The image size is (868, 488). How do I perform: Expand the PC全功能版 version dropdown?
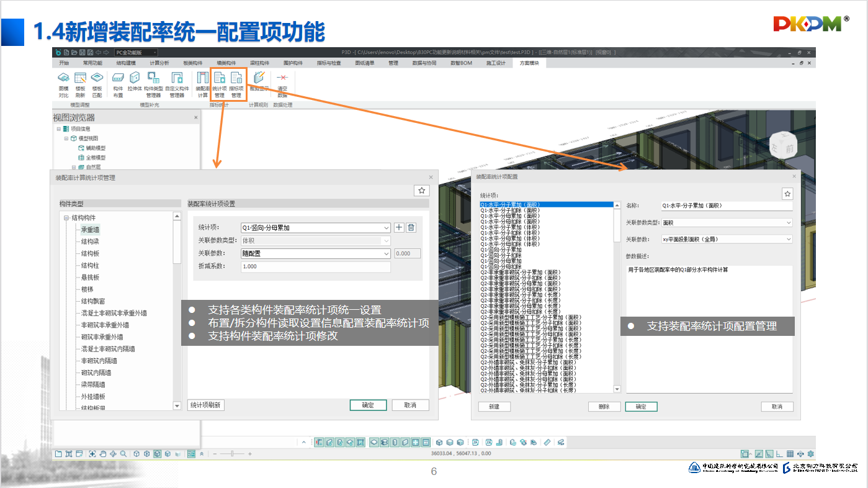[x=154, y=53]
